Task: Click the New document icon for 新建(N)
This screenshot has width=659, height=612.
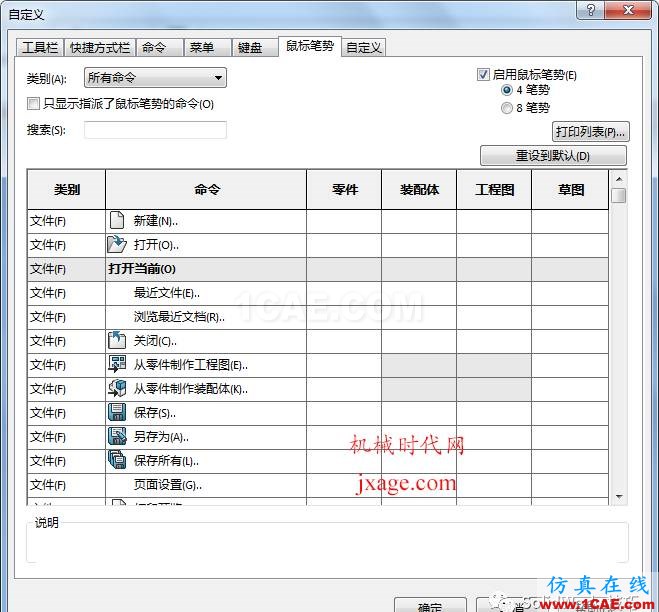Action: 117,220
